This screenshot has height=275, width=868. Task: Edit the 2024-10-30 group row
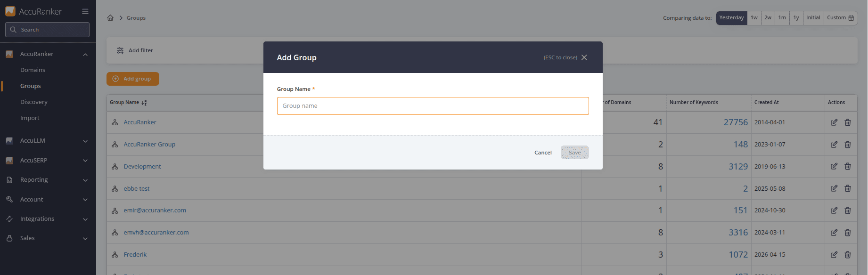pyautogui.click(x=834, y=210)
